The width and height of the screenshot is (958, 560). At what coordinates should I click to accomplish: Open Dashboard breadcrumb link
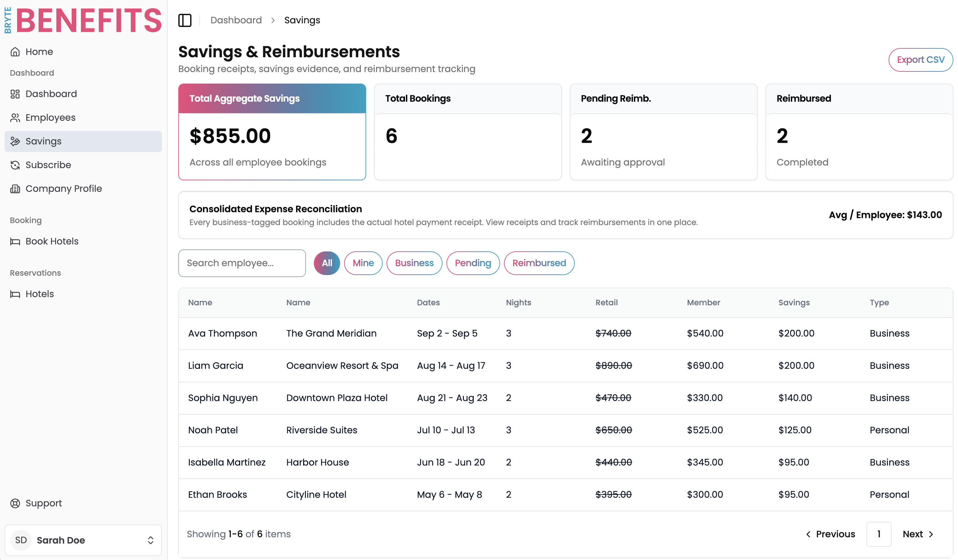pyautogui.click(x=236, y=20)
